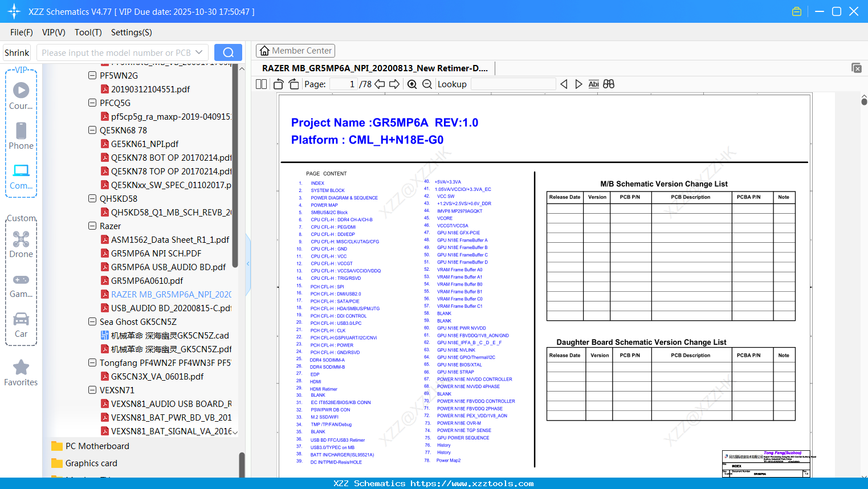Collapse the Sea Ghost GK5CN5Z node

click(92, 321)
